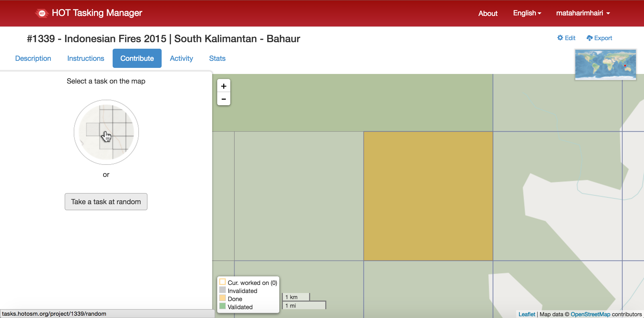The image size is (644, 318).
Task: Open the Leaflet attribution link
Action: [x=527, y=314]
